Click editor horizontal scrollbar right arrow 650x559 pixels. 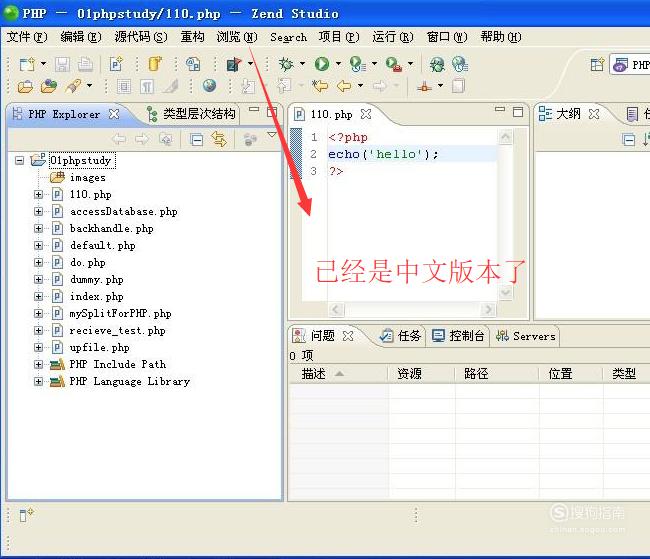point(488,309)
